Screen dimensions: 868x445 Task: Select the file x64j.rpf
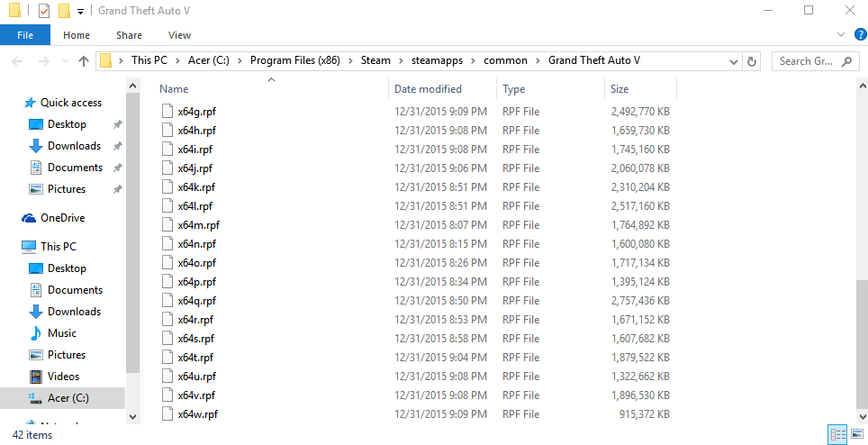click(x=194, y=168)
